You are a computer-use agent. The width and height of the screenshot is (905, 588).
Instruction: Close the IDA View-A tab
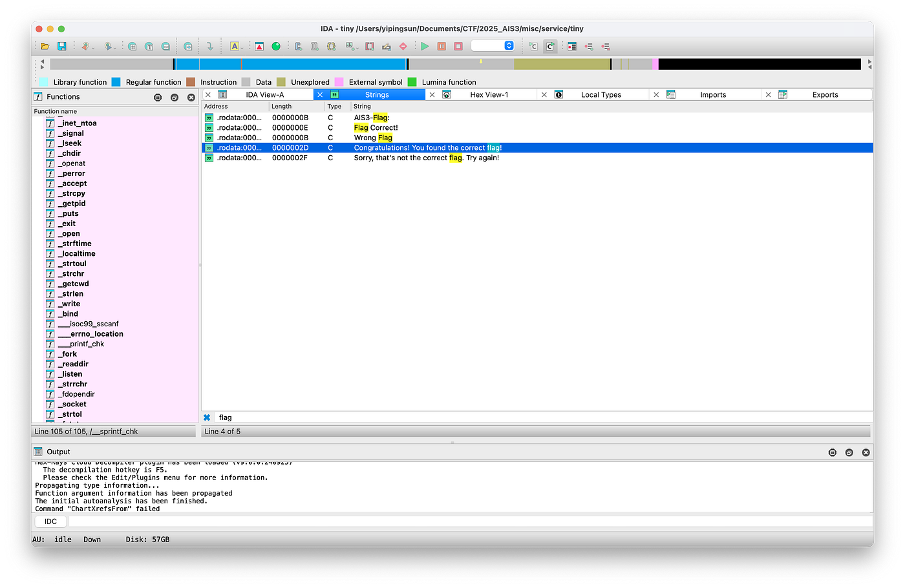click(208, 95)
